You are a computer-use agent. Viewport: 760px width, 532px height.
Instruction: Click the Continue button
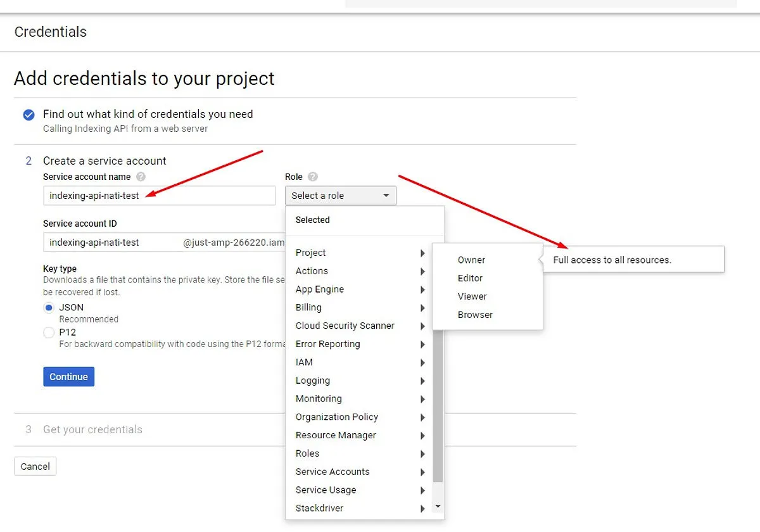[x=68, y=376]
